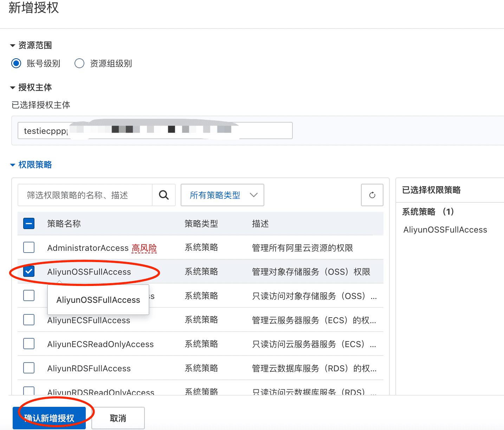Viewport: 504px width, 430px height.
Task: Click the 策略类型 column header
Action: [x=201, y=224]
